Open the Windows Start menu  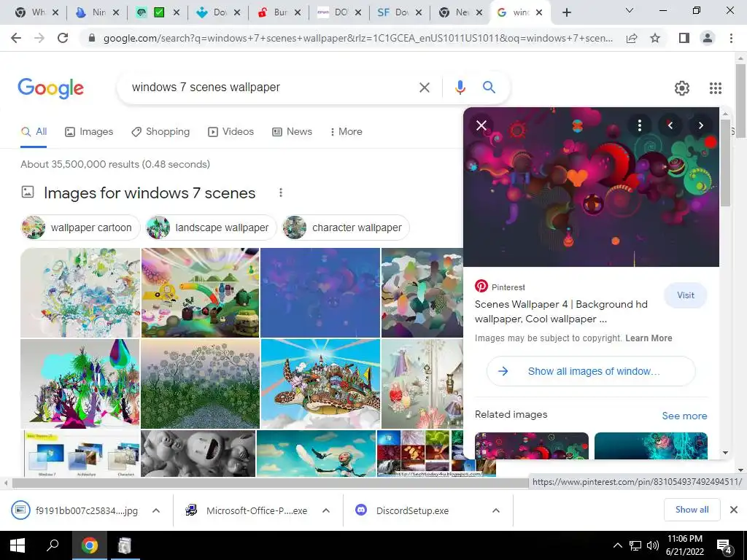click(18, 545)
